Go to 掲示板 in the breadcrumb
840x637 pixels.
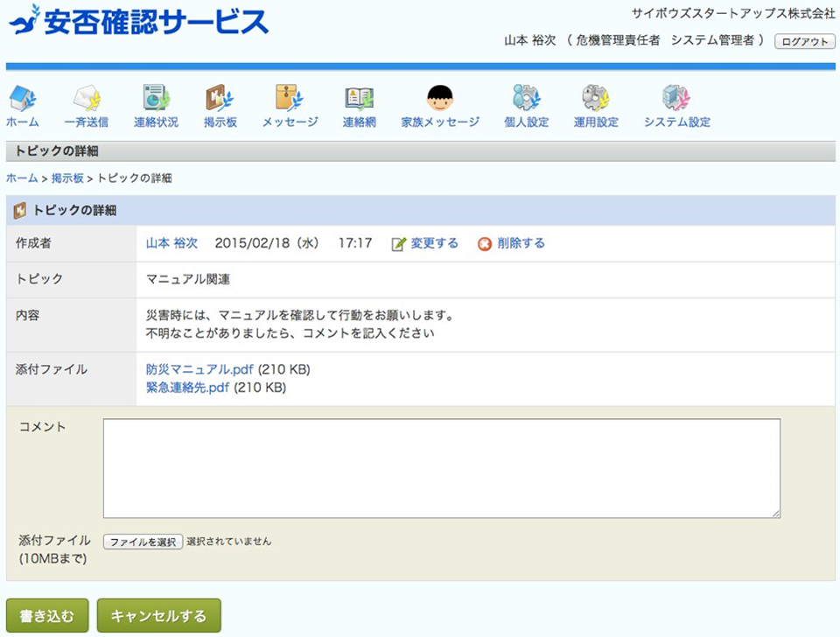(67, 178)
